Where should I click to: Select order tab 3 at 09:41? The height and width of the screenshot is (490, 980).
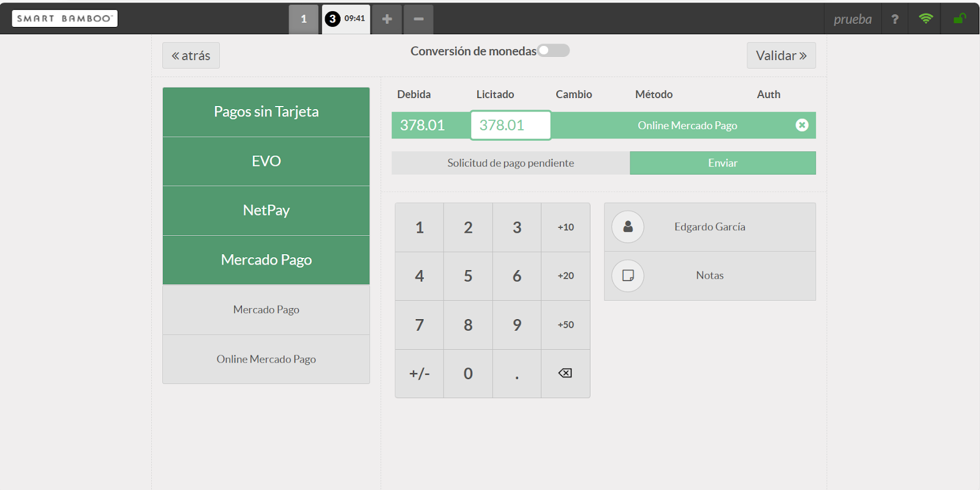346,19
